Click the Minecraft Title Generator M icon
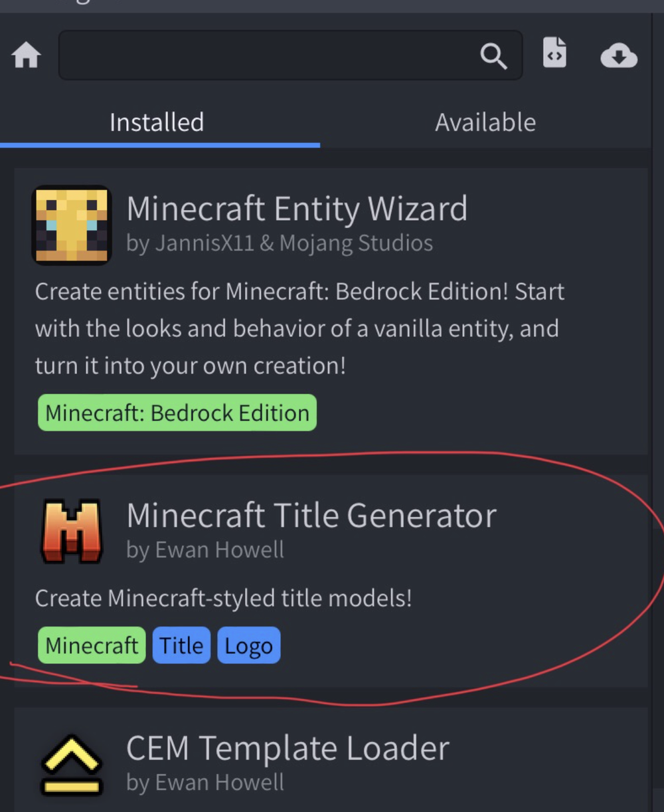Screen dimensions: 664x812 [x=72, y=532]
